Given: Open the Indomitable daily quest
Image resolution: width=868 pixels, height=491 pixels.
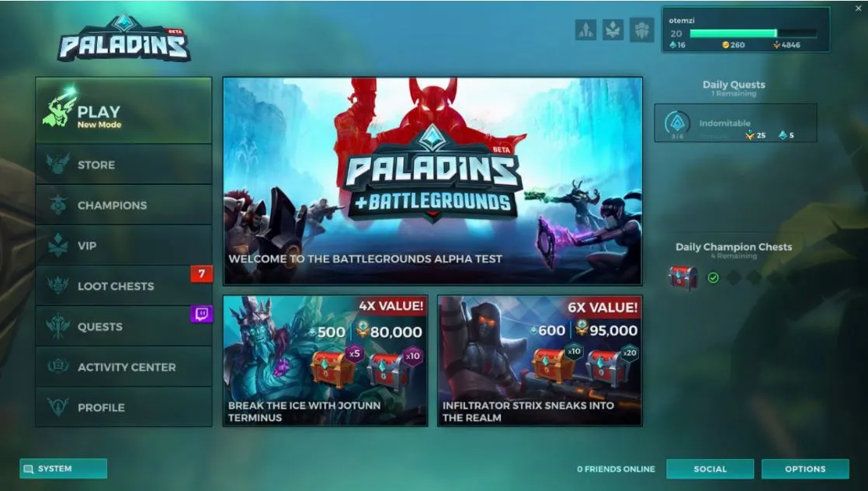Looking at the screenshot, I should 735,123.
